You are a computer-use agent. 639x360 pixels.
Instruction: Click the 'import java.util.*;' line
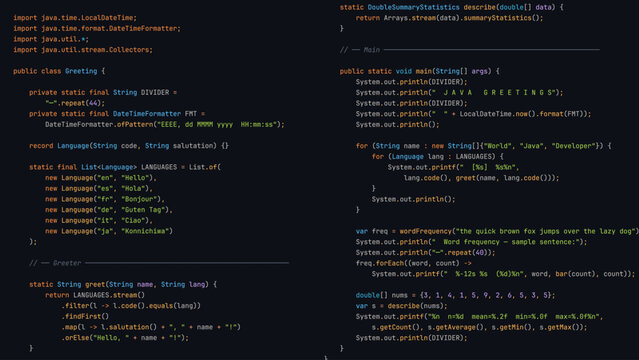coord(51,39)
